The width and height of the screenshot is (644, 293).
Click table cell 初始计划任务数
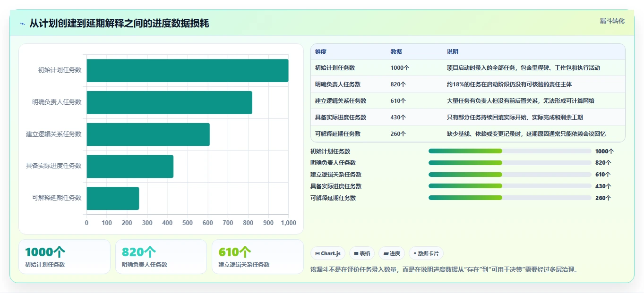click(335, 68)
